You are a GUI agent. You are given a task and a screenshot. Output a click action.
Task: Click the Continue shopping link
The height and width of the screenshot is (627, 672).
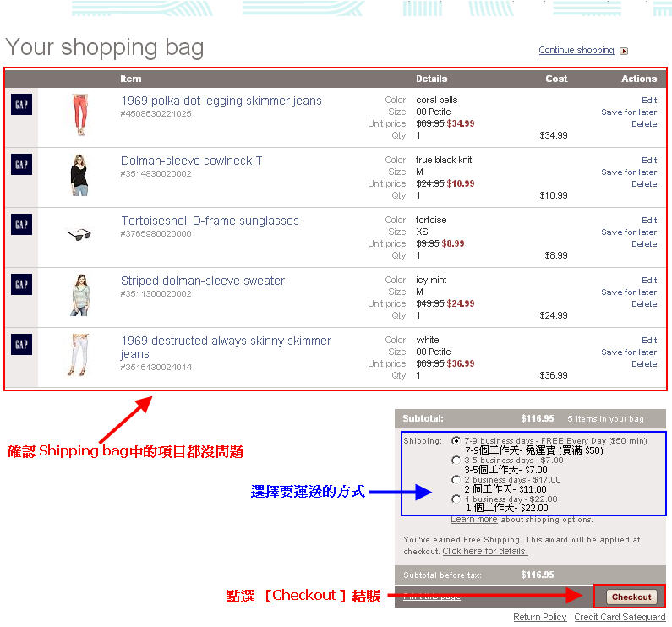[x=576, y=50]
